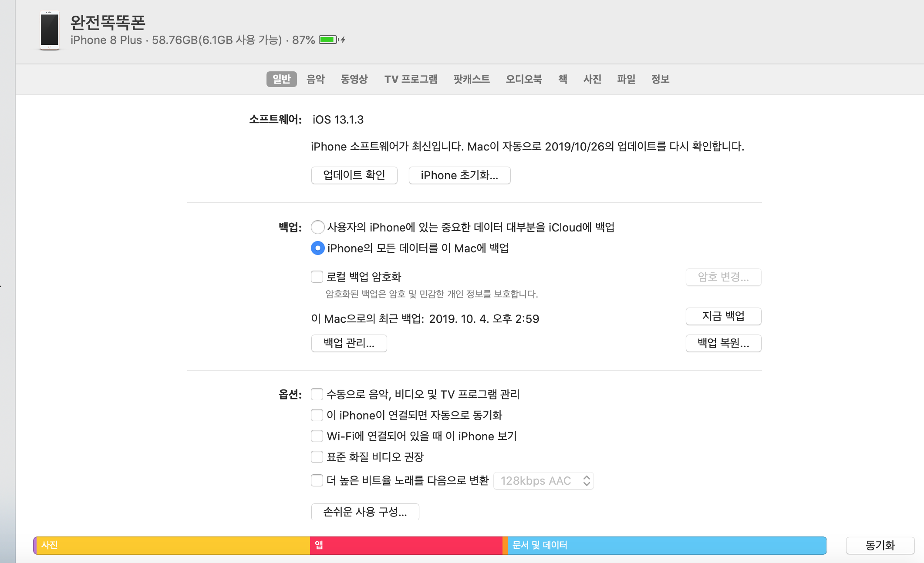This screenshot has width=924, height=563.
Task: Open the 128kbps AAC bitrate dropdown
Action: click(543, 481)
